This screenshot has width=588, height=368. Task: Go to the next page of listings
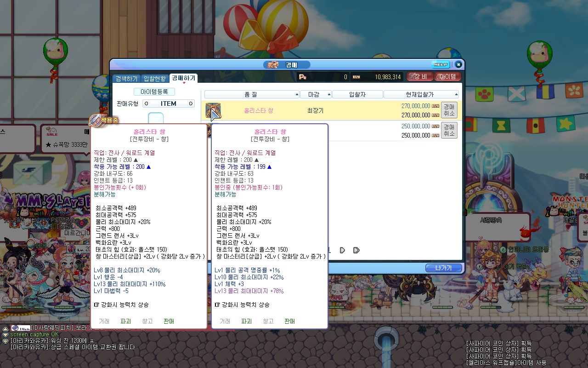[x=342, y=250]
